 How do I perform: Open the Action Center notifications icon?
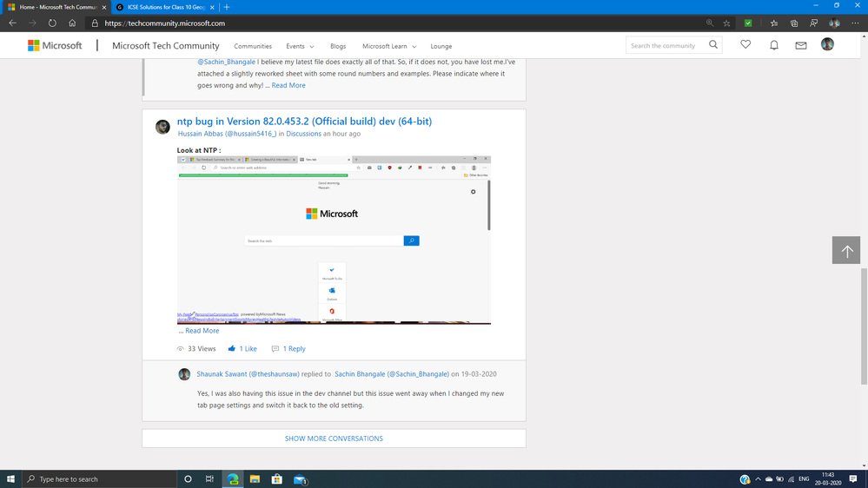[x=853, y=479]
